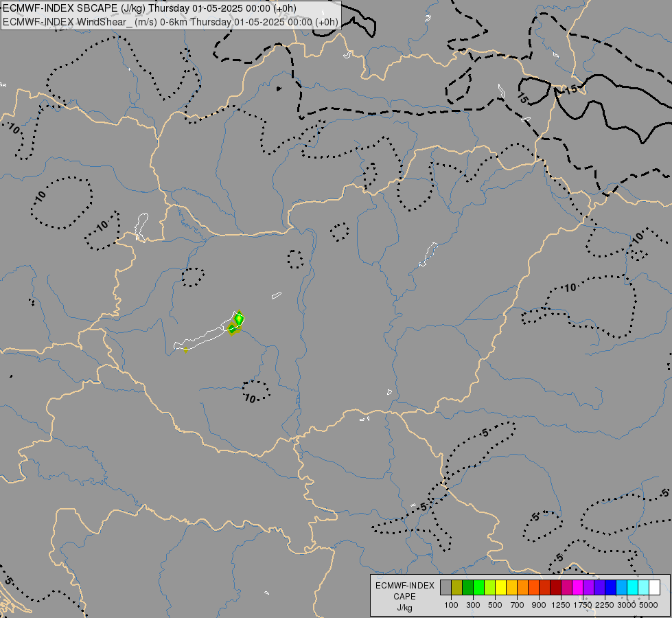Click the WindShear 0-6km title line

tap(170, 22)
